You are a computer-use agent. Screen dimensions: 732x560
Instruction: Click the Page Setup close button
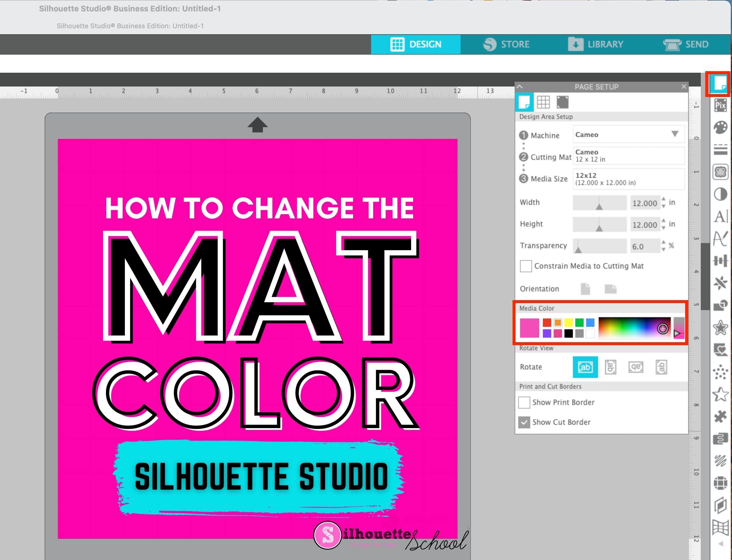pos(684,87)
